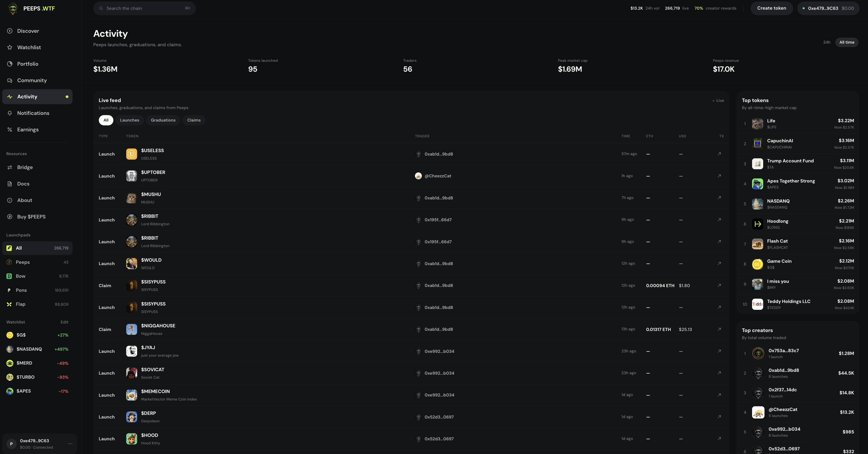Click the Buy $PEEPS coin icon
The width and height of the screenshot is (868, 454).
[10, 217]
